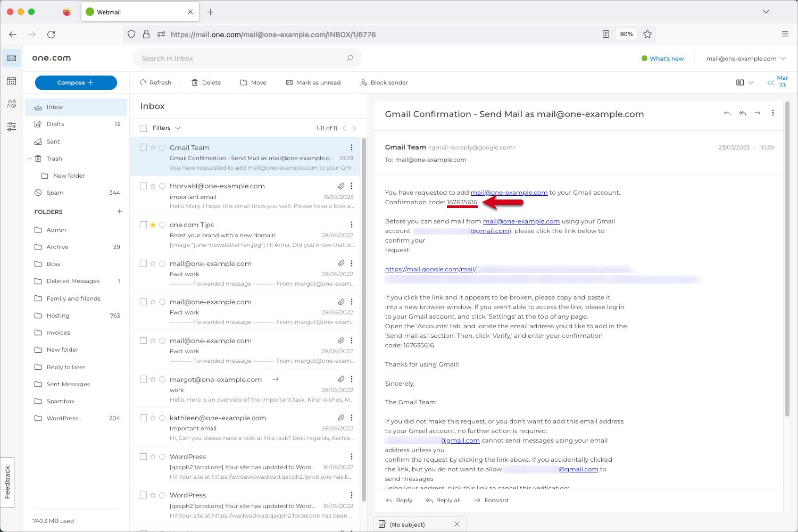798x532 pixels.
Task: Reload the browser page
Action: tap(51, 34)
